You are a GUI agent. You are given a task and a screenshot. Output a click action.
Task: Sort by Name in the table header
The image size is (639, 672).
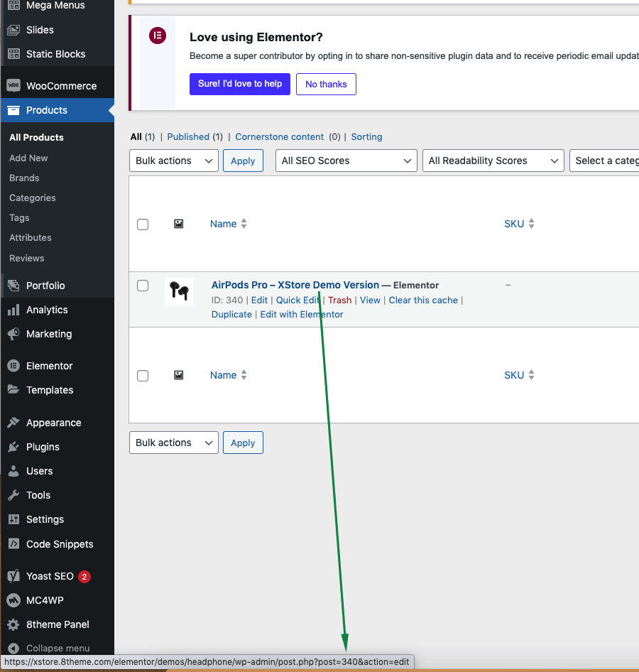(229, 224)
